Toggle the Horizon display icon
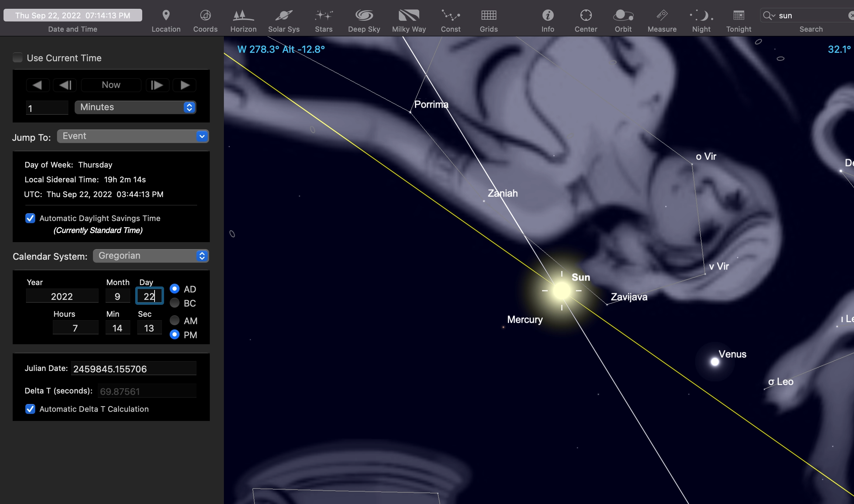 (x=243, y=15)
